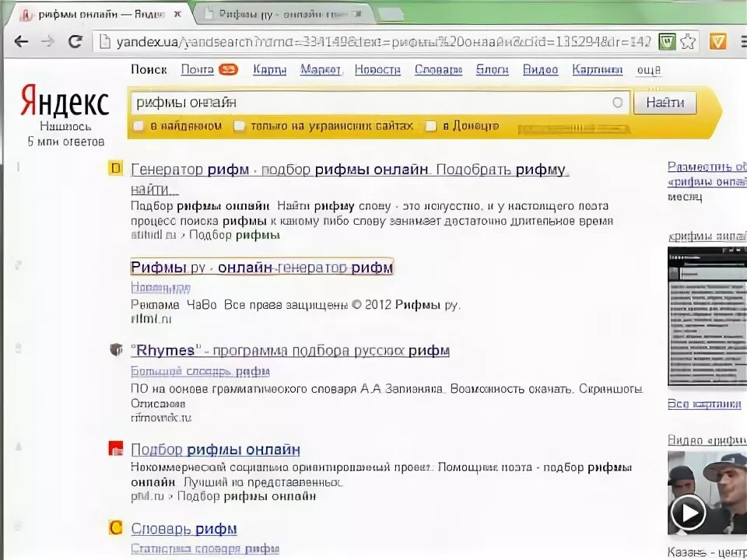747x560 pixels.
Task: Open 'Статистика словаря рифм' sublink
Action: tap(205, 548)
